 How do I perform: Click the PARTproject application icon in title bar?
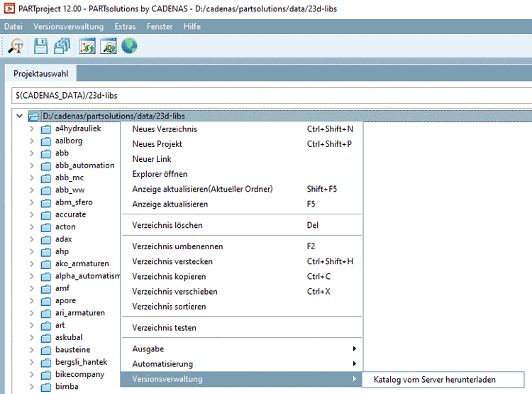coord(9,9)
